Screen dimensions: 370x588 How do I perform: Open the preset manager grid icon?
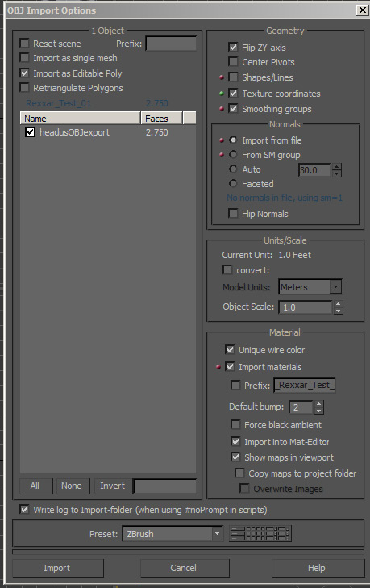(260, 533)
